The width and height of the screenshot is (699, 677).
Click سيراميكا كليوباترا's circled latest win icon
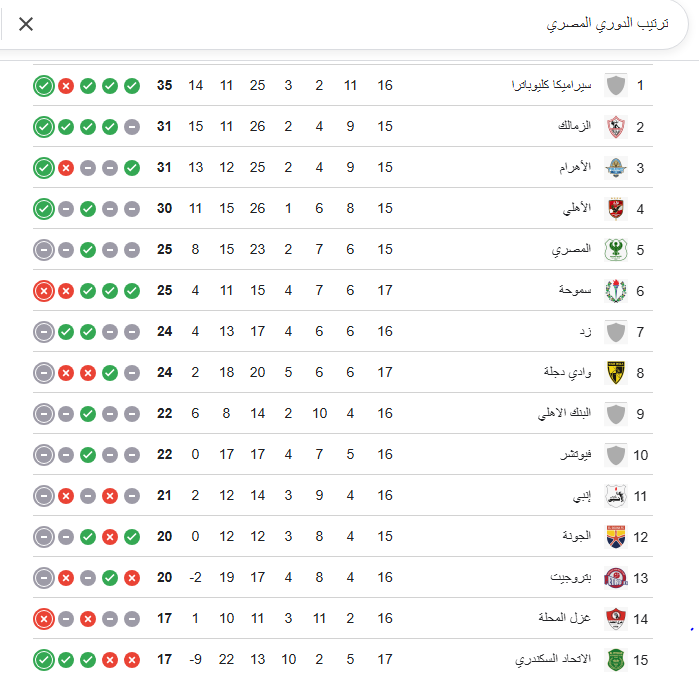[x=43, y=86]
